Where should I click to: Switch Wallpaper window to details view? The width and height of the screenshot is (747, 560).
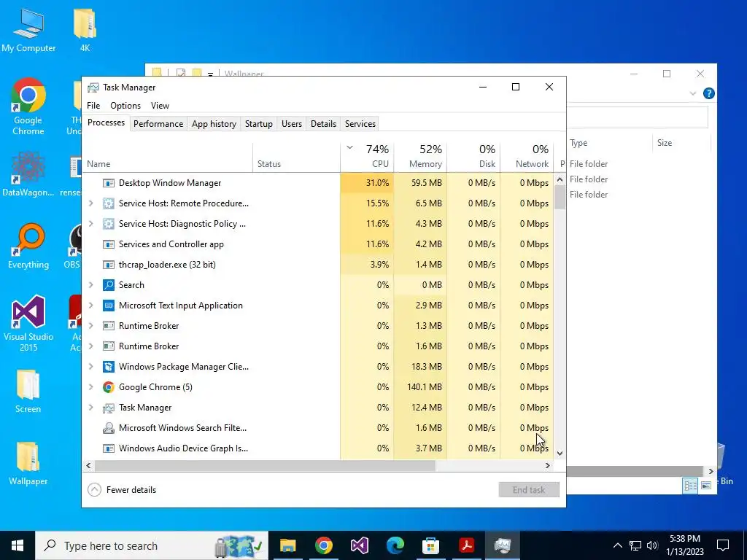click(x=690, y=485)
